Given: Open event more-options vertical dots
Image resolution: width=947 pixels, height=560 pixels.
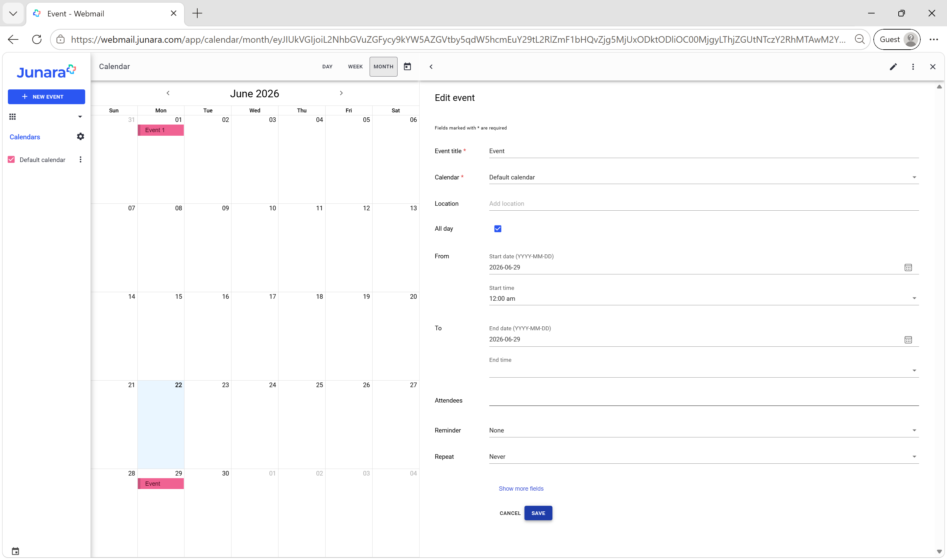Looking at the screenshot, I should click(x=913, y=67).
